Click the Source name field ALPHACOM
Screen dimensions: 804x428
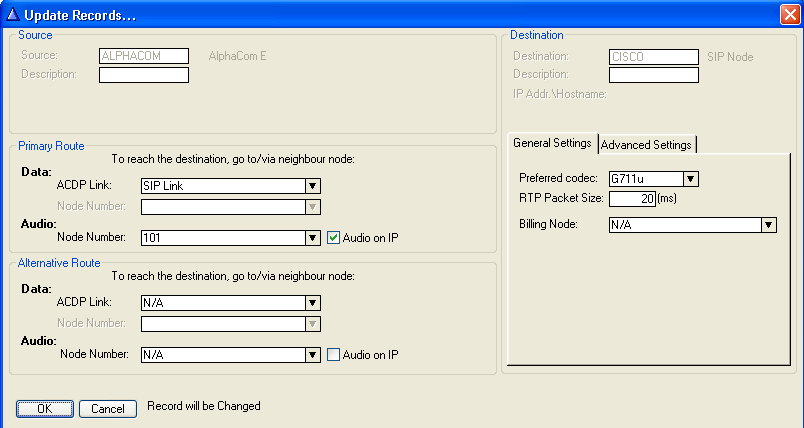pyautogui.click(x=144, y=56)
